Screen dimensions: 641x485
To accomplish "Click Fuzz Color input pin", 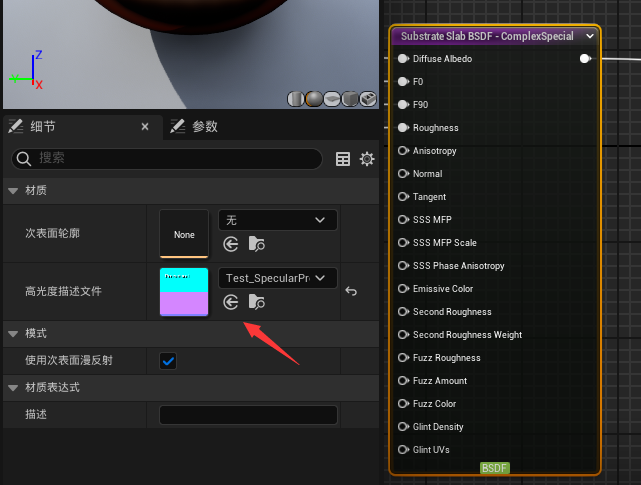I will pos(403,404).
